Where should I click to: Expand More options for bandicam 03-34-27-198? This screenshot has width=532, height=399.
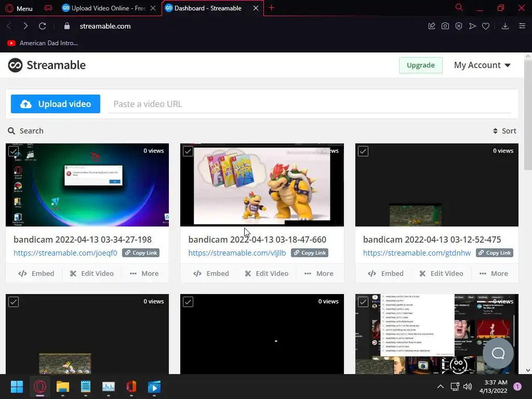click(x=144, y=273)
